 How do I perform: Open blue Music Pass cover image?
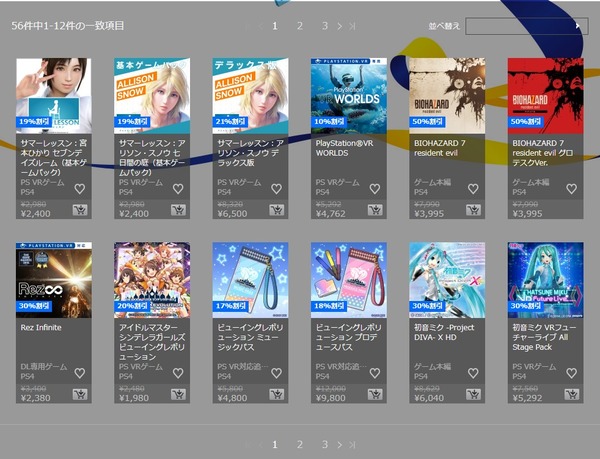[250, 280]
